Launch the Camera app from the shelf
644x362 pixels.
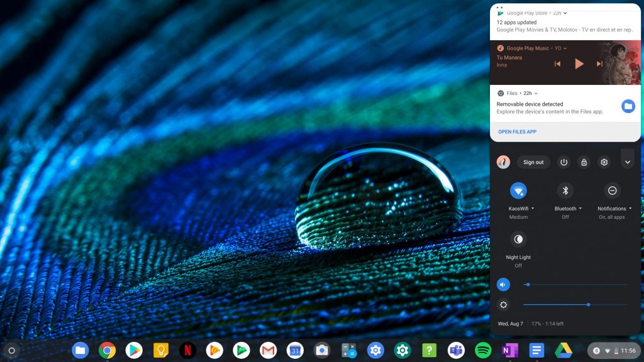tap(321, 351)
